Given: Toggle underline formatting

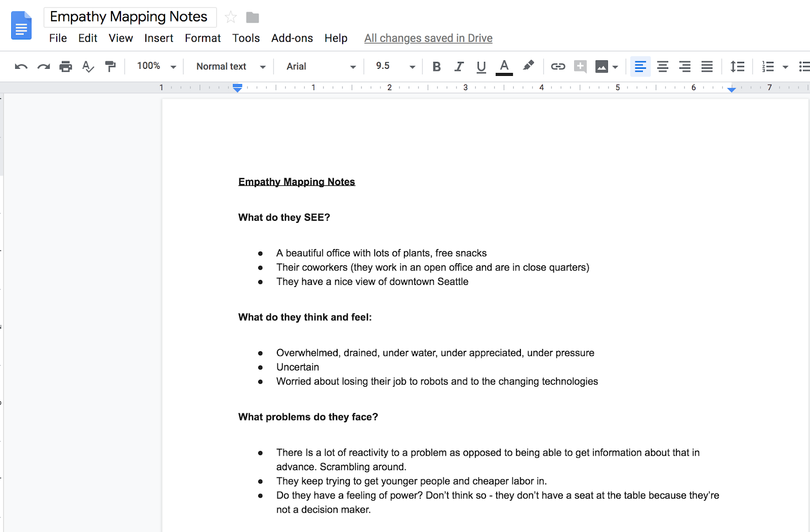Looking at the screenshot, I should pyautogui.click(x=481, y=66).
